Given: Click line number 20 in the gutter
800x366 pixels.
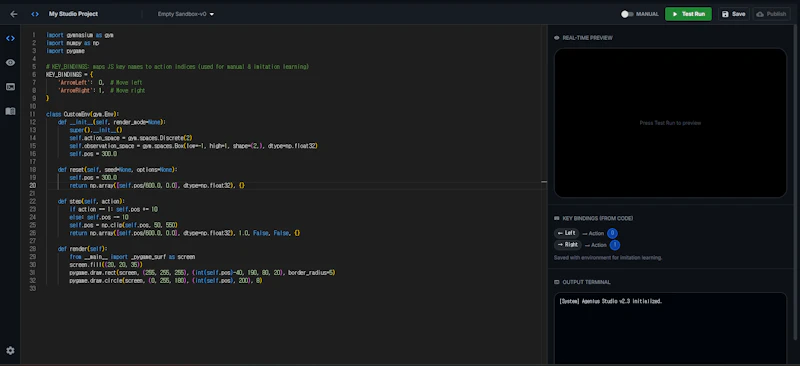Looking at the screenshot, I should coord(33,186).
